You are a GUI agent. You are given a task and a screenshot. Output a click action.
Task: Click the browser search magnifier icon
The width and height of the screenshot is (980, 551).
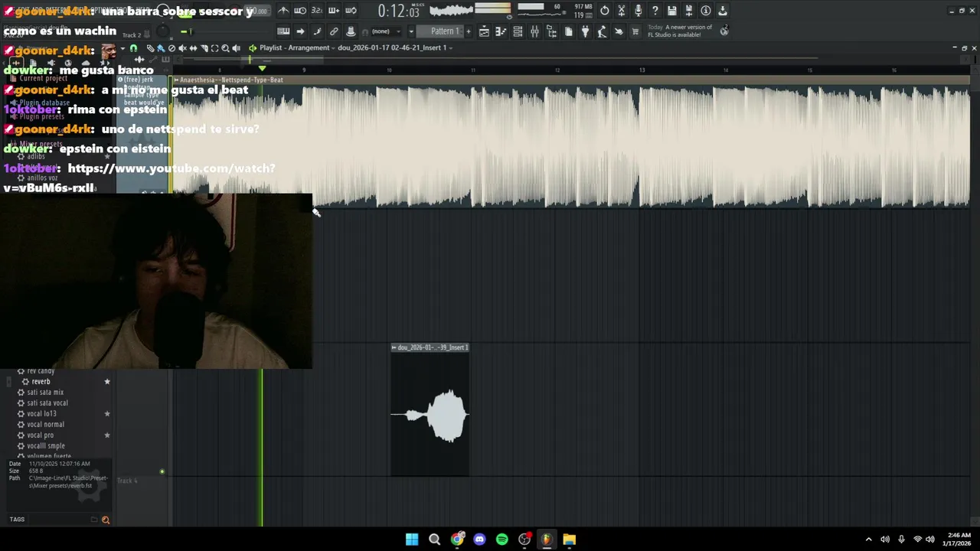[x=106, y=520]
